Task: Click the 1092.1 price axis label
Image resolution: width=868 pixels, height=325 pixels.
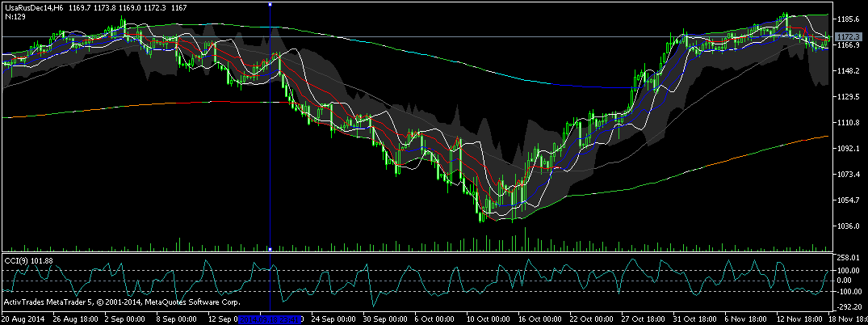Action: click(847, 149)
